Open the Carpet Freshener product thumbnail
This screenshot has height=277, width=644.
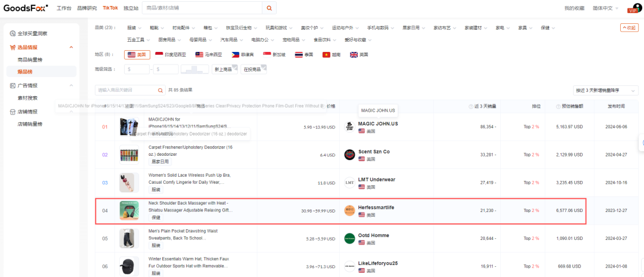click(129, 155)
